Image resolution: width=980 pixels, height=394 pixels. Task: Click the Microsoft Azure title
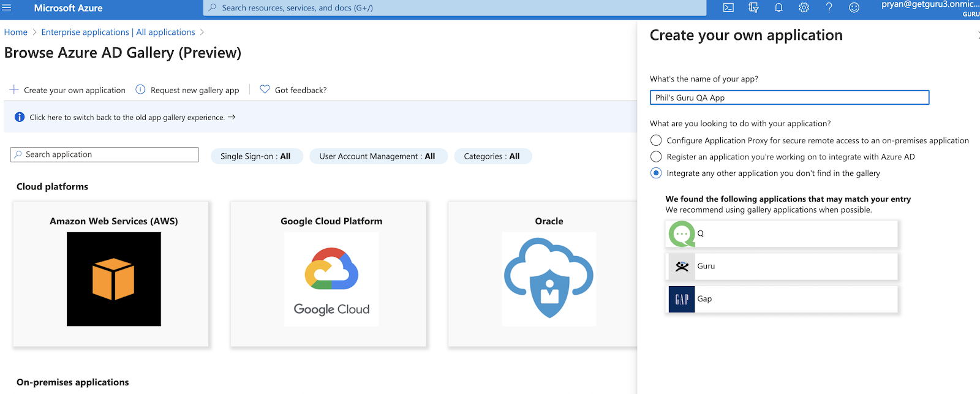pos(68,8)
